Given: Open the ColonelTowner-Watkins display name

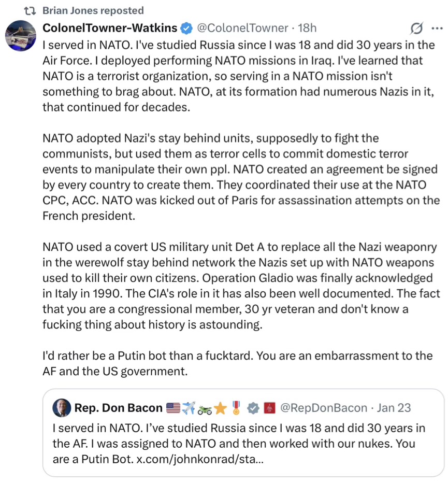Looking at the screenshot, I should (110, 27).
